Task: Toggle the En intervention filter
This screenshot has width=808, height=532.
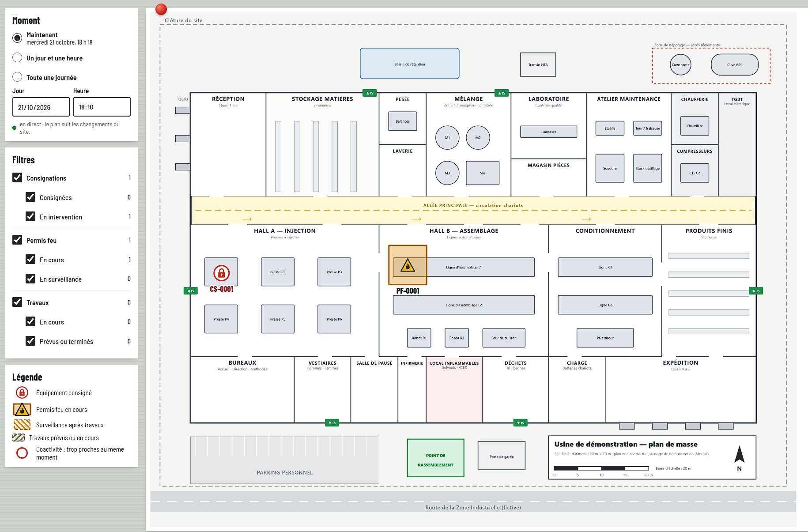Action: (x=30, y=216)
